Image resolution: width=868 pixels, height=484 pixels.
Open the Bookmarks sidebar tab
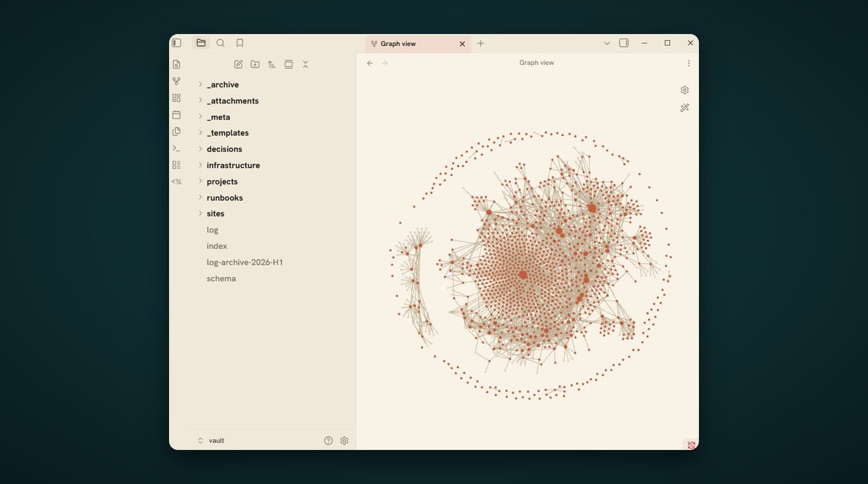point(240,43)
